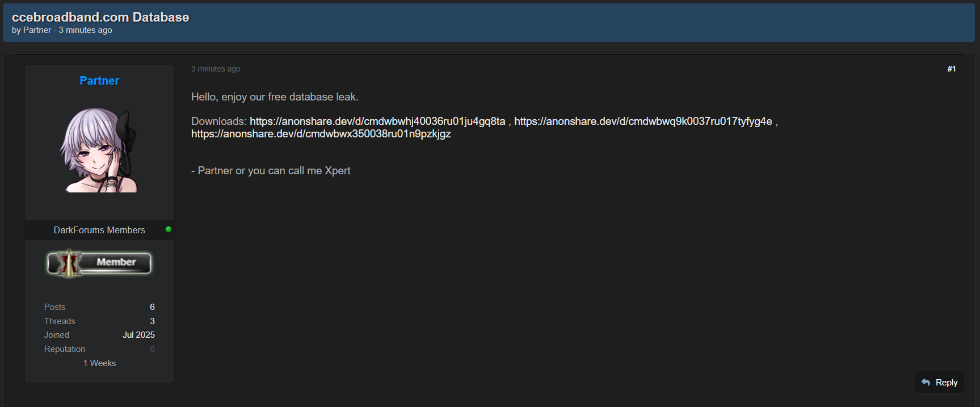The height and width of the screenshot is (407, 980).
Task: Click the Reply arrow icon
Action: pos(926,383)
